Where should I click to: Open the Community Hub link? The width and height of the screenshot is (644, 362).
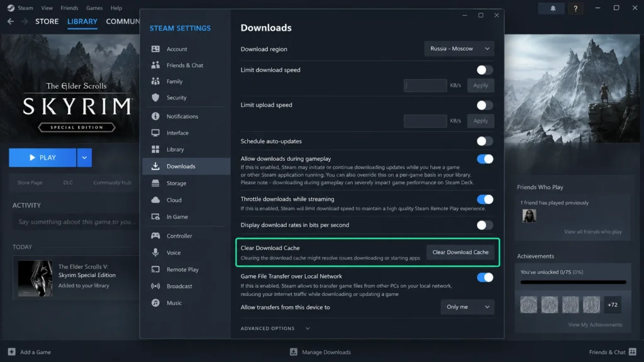coord(112,183)
